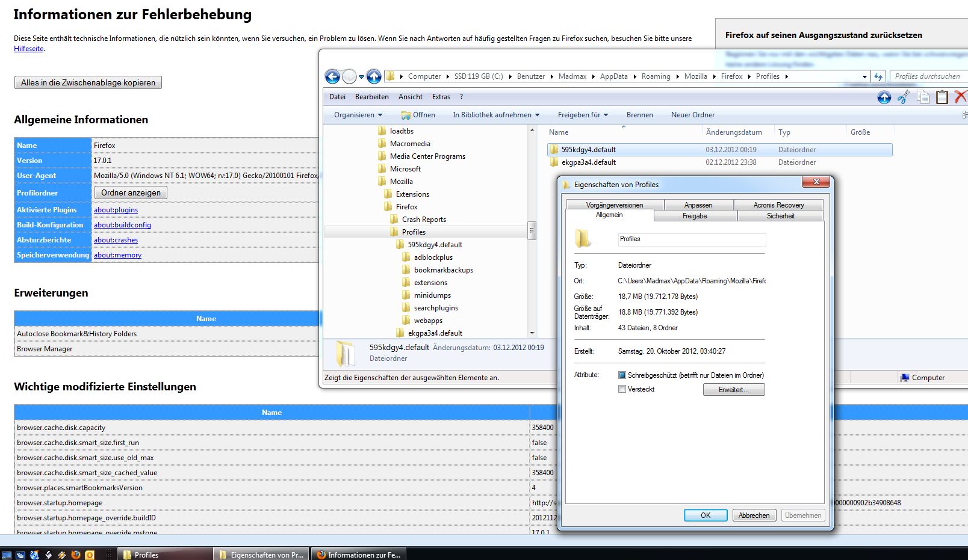Click the blue up-arrow beside the address bar
Image resolution: width=968 pixels, height=560 pixels.
(374, 76)
